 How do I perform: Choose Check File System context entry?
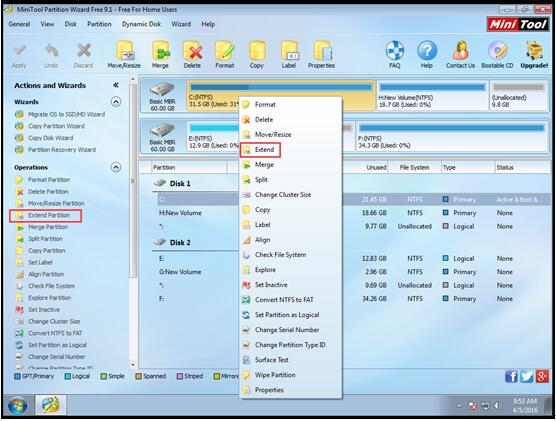coord(280,255)
